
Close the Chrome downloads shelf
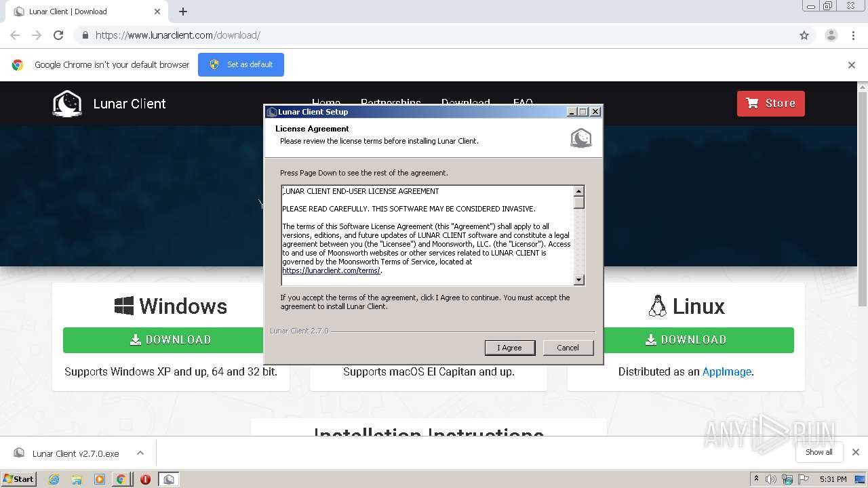click(x=855, y=452)
